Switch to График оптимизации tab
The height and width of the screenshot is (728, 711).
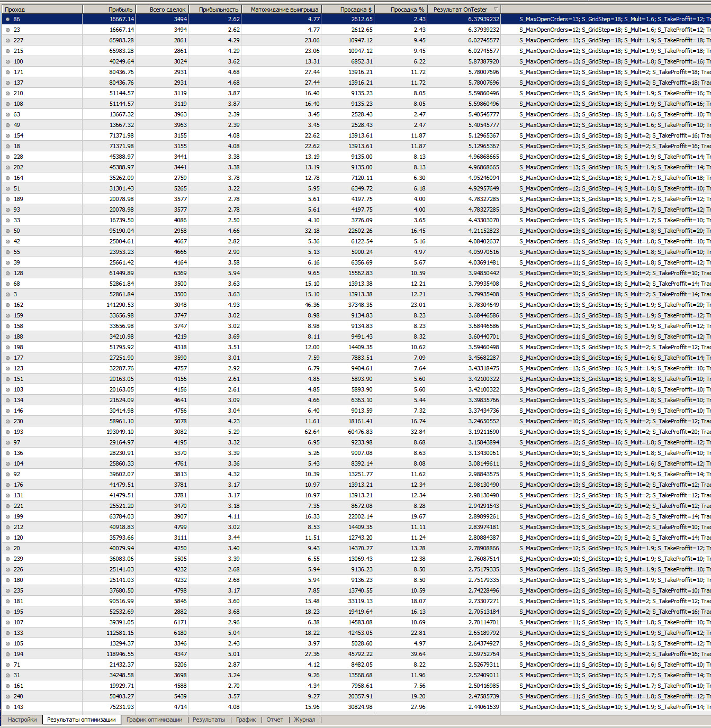pyautogui.click(x=154, y=720)
